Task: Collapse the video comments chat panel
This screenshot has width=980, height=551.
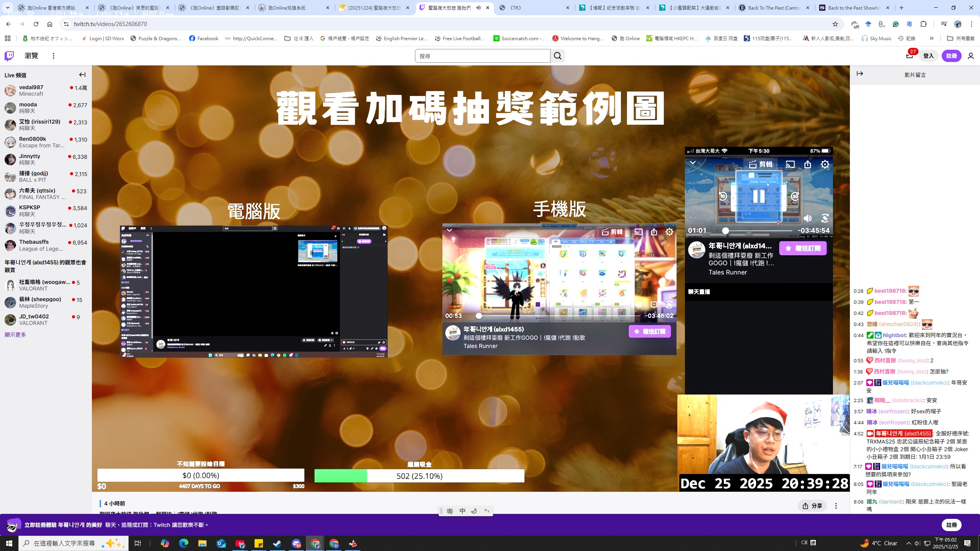Action: coord(860,74)
